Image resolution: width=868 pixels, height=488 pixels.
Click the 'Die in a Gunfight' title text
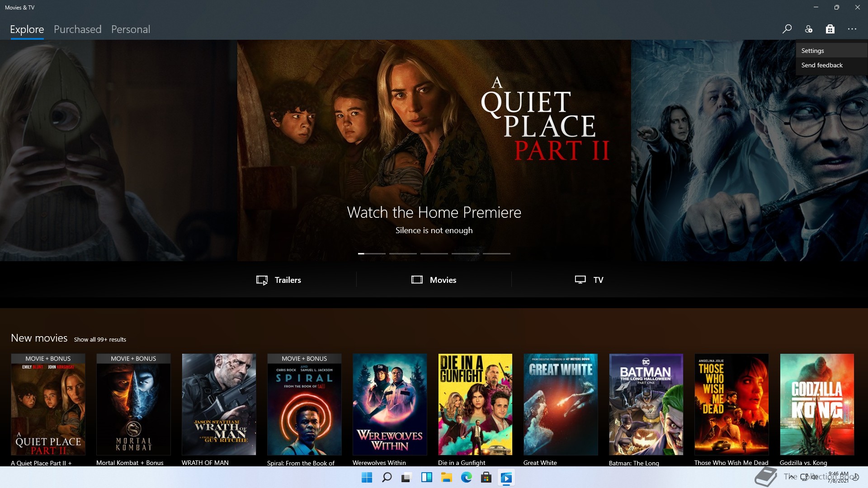pos(462,463)
